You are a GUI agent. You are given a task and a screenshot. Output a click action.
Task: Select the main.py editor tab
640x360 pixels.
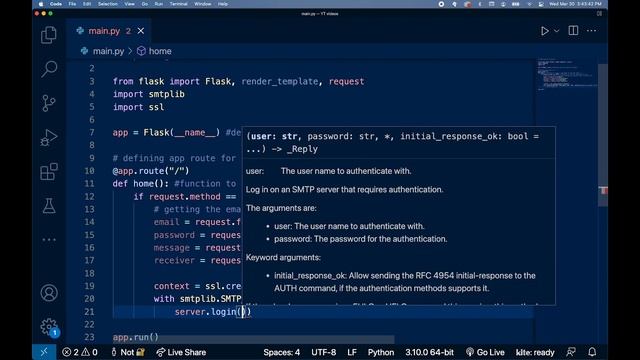(x=108, y=31)
